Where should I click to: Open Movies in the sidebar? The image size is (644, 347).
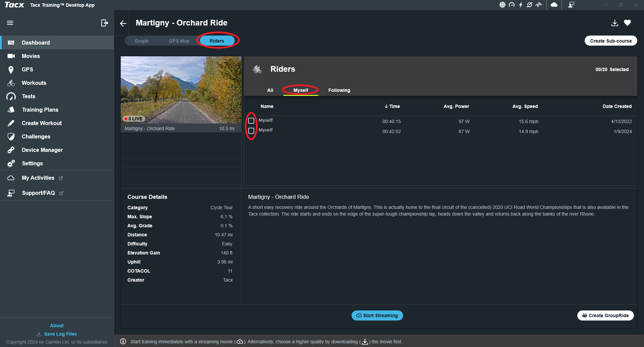57,56
